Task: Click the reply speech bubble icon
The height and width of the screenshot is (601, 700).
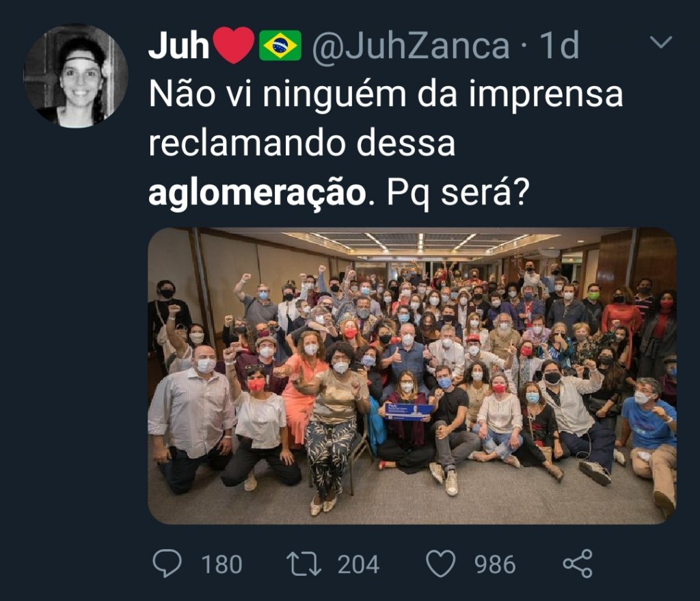Action: click(167, 564)
